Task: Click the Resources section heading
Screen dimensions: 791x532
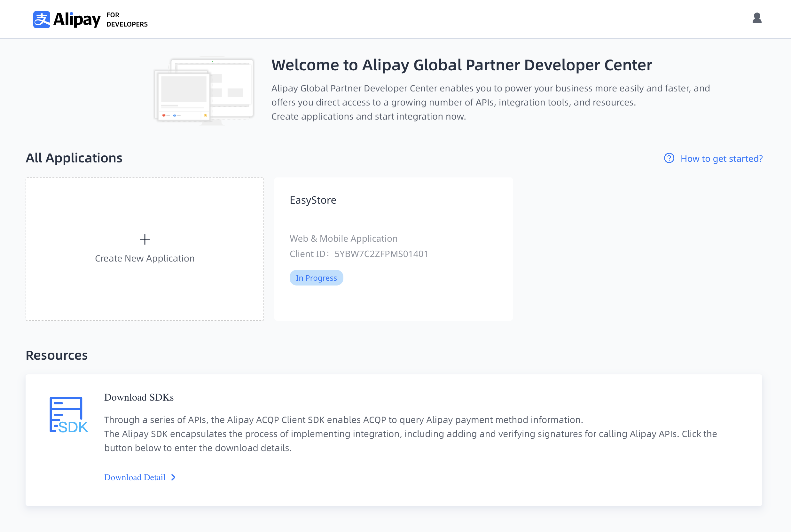Action: 57,355
